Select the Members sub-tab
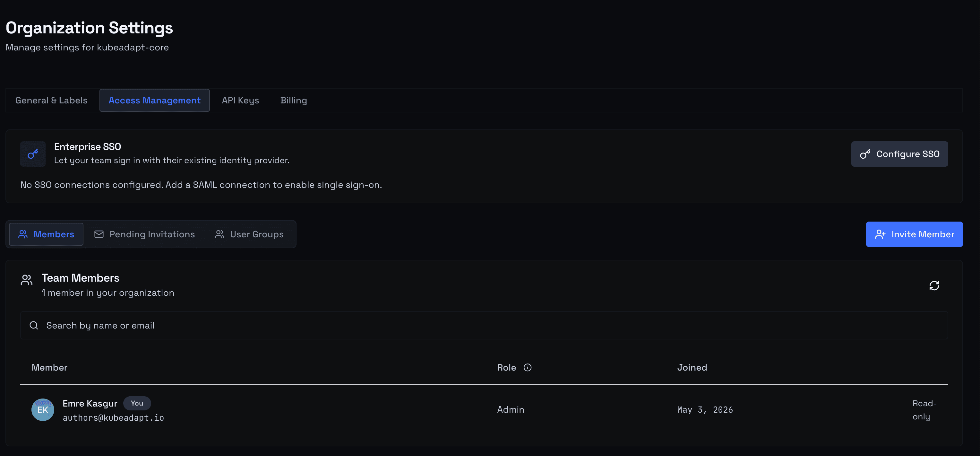This screenshot has height=456, width=980. [x=46, y=234]
